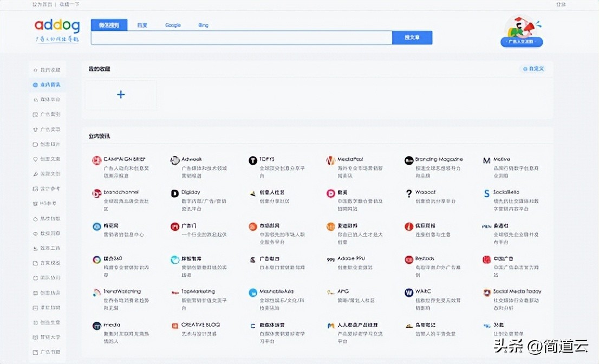
Task: Open the Branding Magazine icon
Action: tap(409, 160)
